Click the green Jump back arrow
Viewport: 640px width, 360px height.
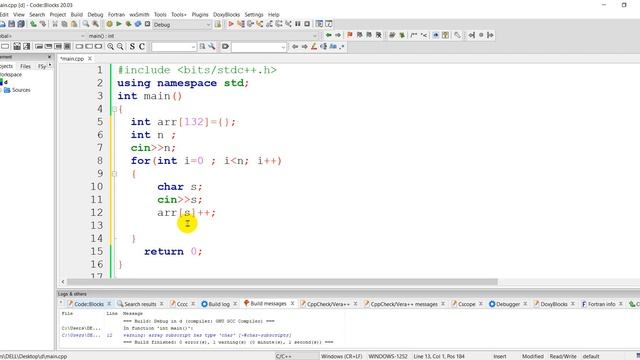tap(329, 36)
